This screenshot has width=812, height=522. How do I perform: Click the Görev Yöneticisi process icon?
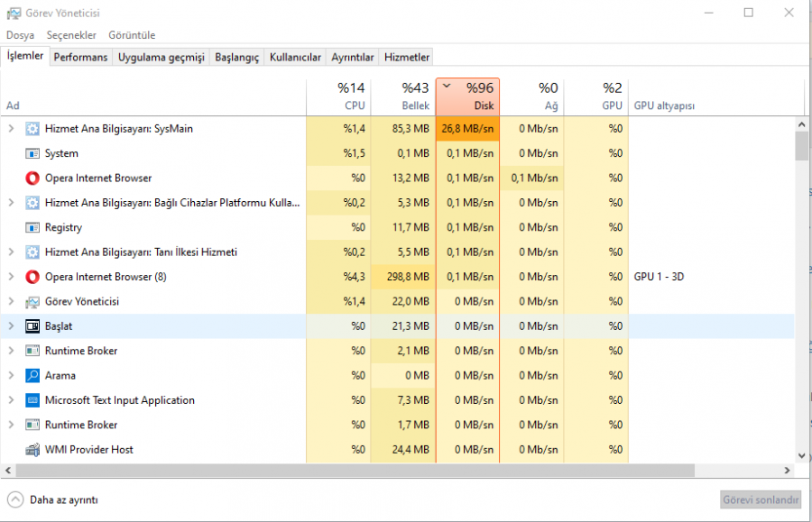32,301
